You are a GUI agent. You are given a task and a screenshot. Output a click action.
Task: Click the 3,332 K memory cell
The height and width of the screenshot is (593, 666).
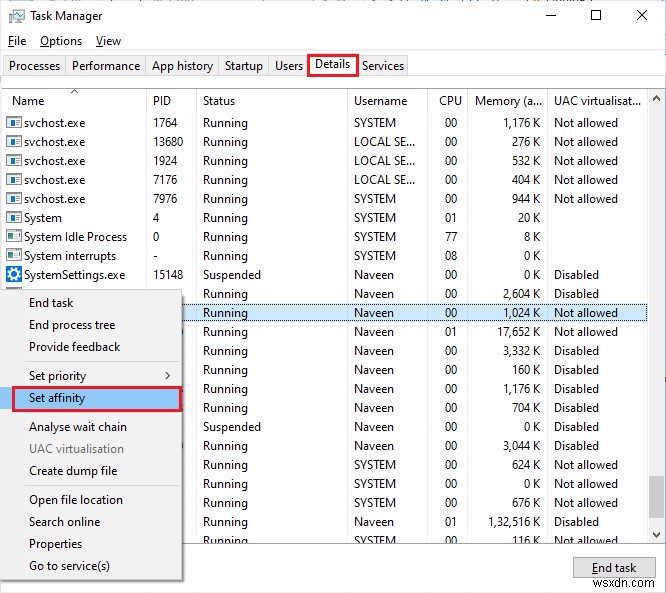click(522, 351)
